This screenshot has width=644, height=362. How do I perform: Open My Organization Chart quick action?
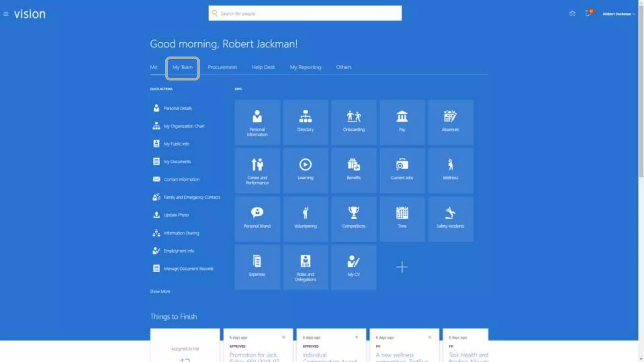(184, 126)
